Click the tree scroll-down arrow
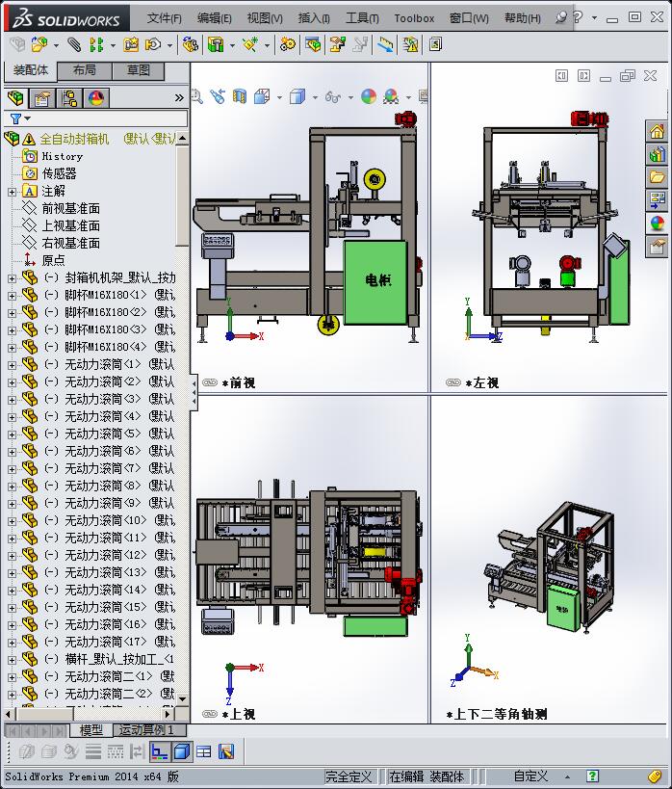 pyautogui.click(x=183, y=699)
